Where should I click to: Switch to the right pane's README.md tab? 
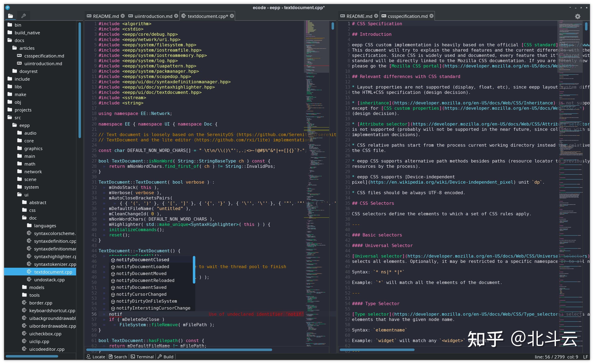359,16
